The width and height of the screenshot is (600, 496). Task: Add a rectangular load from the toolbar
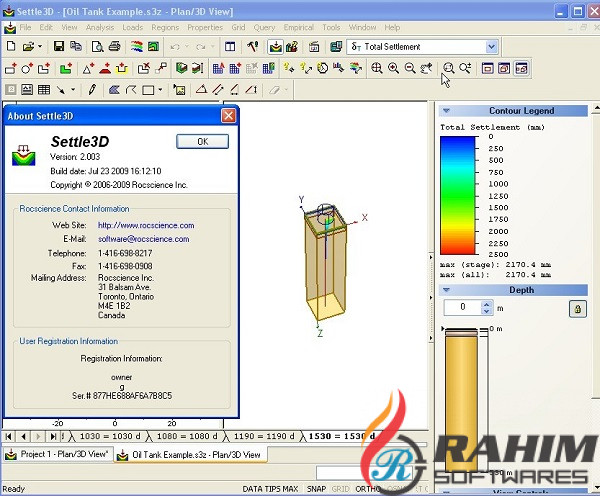click(11, 69)
